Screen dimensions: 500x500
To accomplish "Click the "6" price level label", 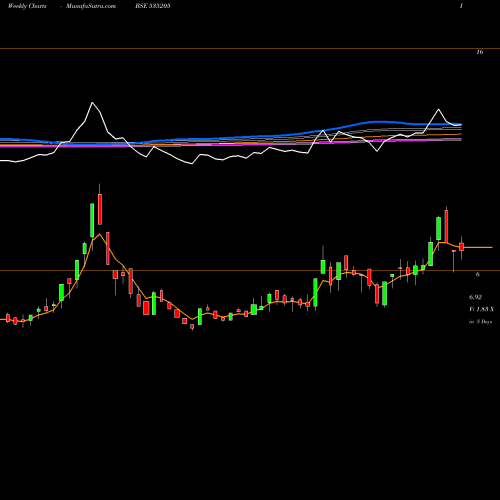I will pos(478,274).
